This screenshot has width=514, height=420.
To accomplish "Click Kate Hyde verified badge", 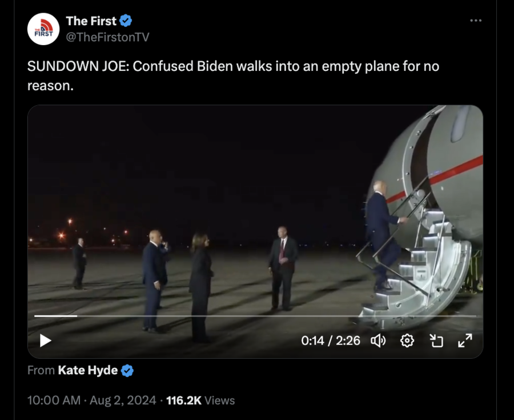I will 127,370.
